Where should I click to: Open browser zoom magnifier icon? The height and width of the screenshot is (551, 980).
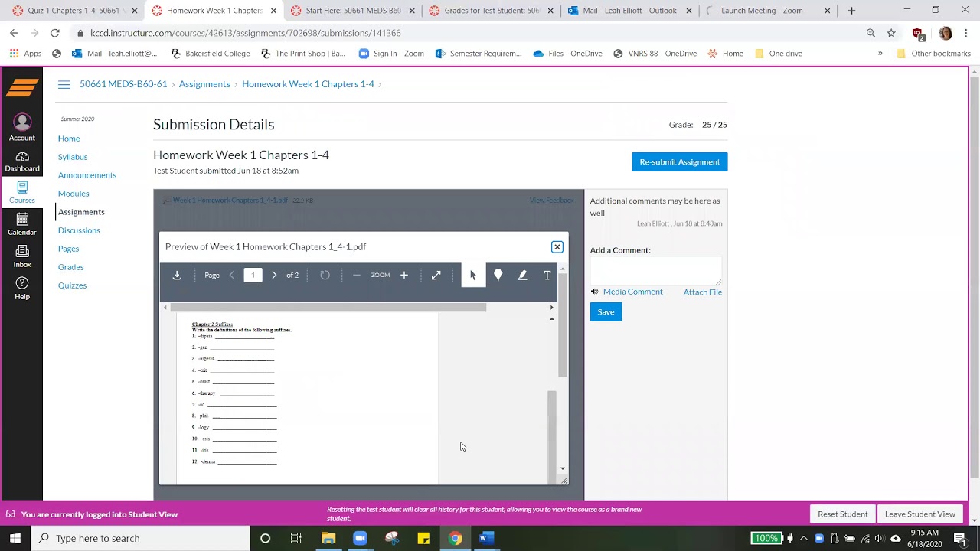(871, 33)
